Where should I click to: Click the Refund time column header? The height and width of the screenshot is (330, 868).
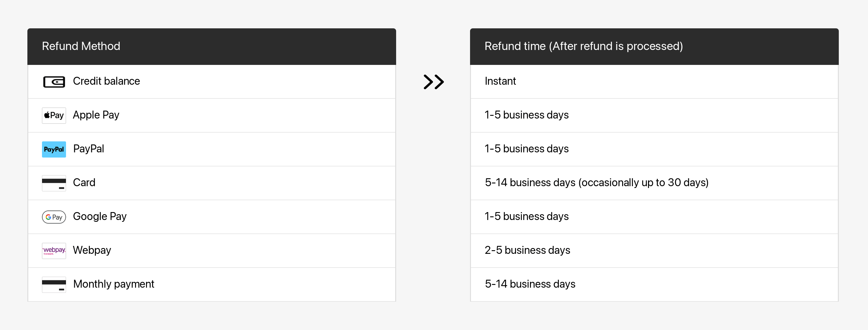[x=584, y=46]
